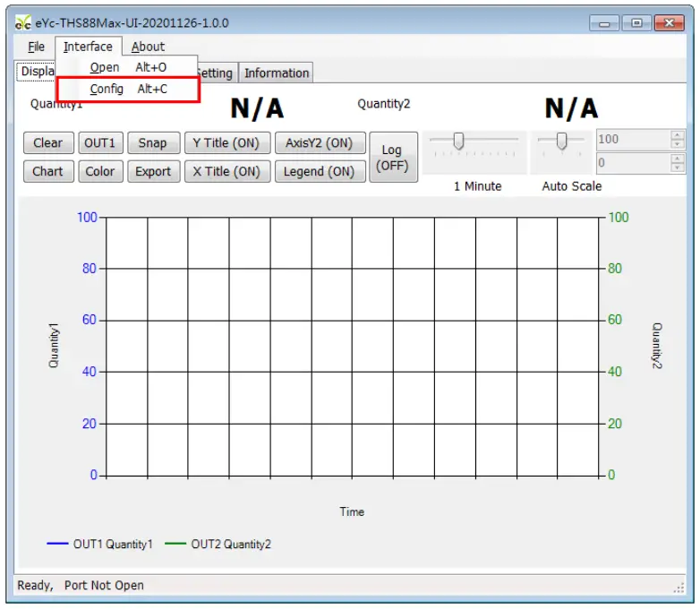Open the File menu
This screenshot has height=610, width=700.
pyautogui.click(x=36, y=47)
